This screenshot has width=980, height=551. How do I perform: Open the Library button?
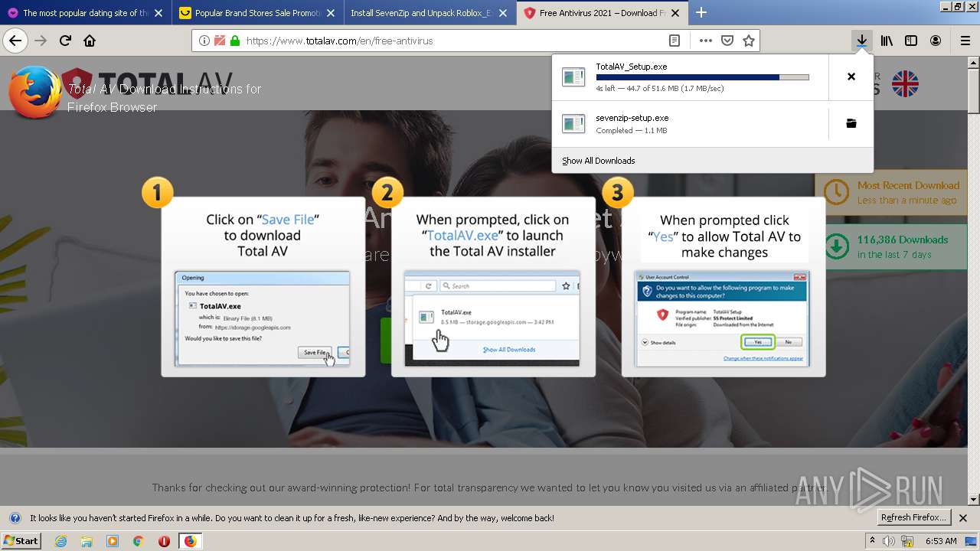coord(887,41)
